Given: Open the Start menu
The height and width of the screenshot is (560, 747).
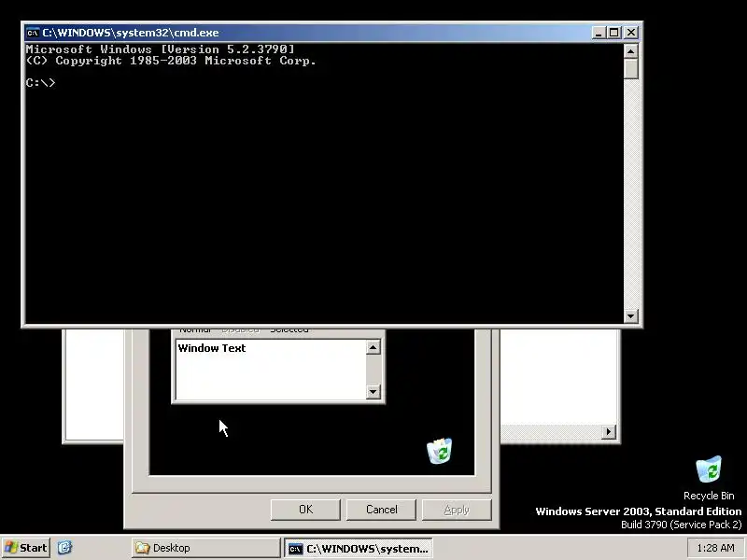Looking at the screenshot, I should [26, 548].
